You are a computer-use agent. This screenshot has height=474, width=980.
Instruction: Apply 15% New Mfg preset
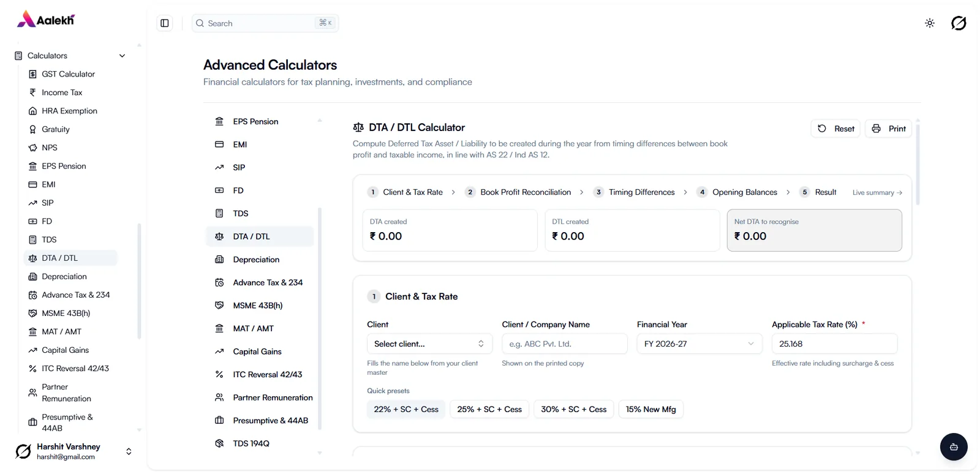point(650,409)
